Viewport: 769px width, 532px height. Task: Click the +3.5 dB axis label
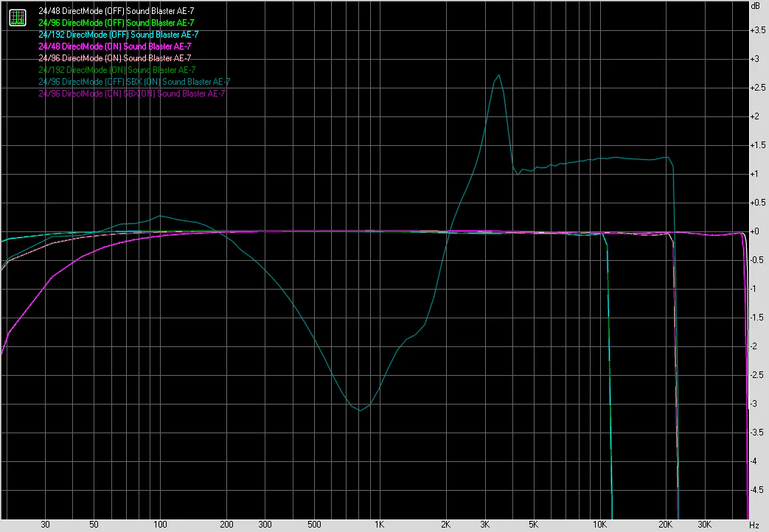tap(757, 30)
